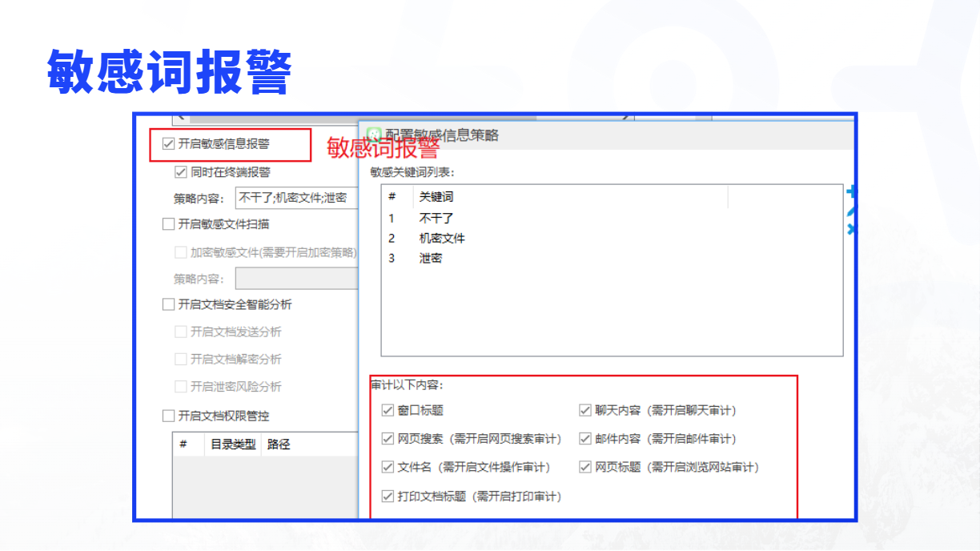Screen dimensions: 980x551
Task: Enable 开启敏感文件扫描 checkbox
Action: point(168,224)
